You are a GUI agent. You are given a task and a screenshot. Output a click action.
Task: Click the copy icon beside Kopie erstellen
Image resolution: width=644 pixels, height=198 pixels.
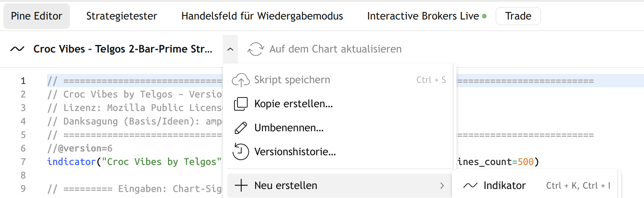click(x=240, y=104)
